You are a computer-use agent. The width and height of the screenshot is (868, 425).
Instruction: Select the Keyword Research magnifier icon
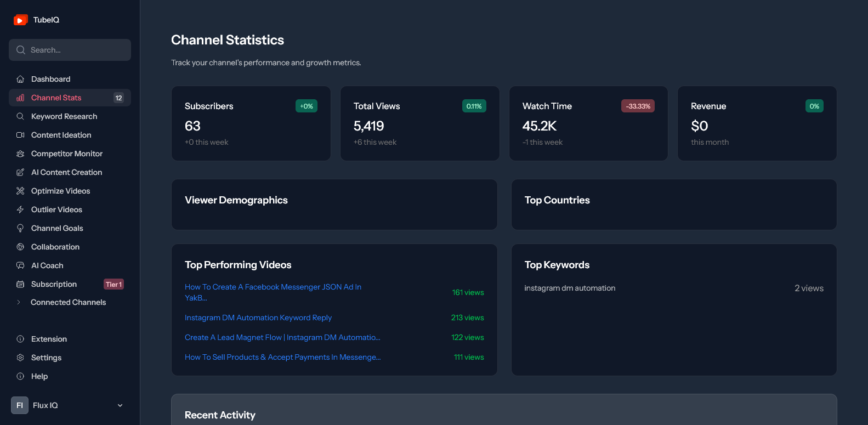tap(20, 116)
